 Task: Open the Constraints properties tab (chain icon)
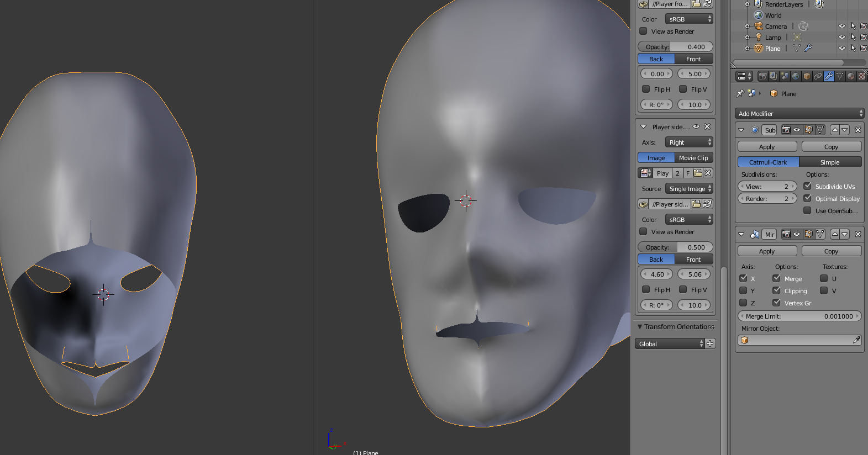[x=818, y=76]
